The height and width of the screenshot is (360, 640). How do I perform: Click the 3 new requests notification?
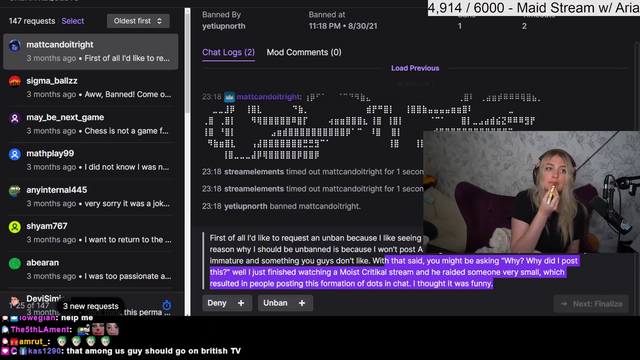point(90,306)
